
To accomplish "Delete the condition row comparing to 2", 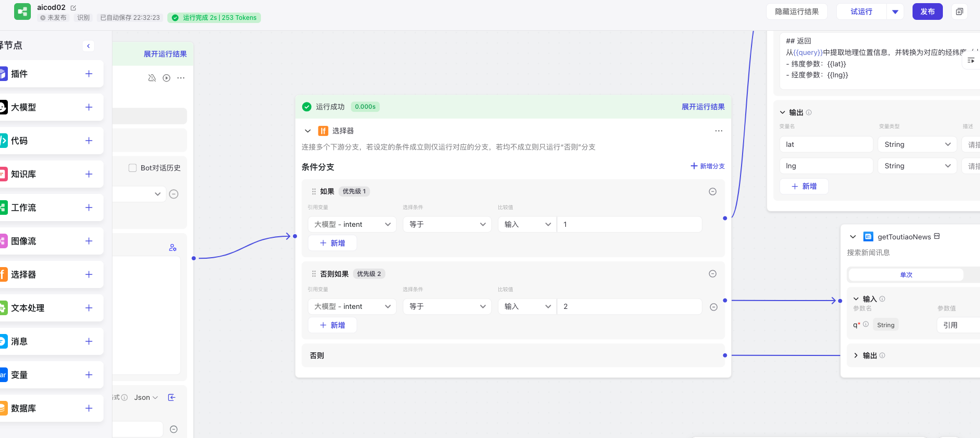I will pyautogui.click(x=713, y=307).
